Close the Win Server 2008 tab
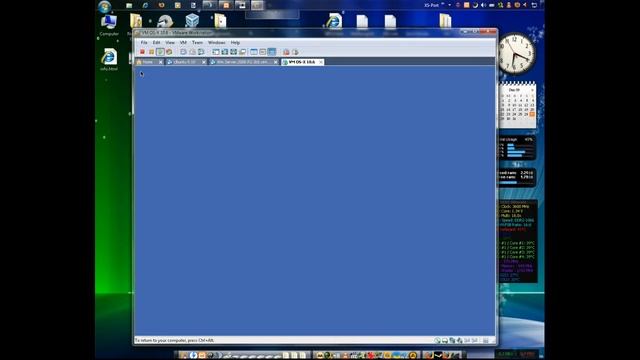This screenshot has width=640, height=360. [276, 62]
